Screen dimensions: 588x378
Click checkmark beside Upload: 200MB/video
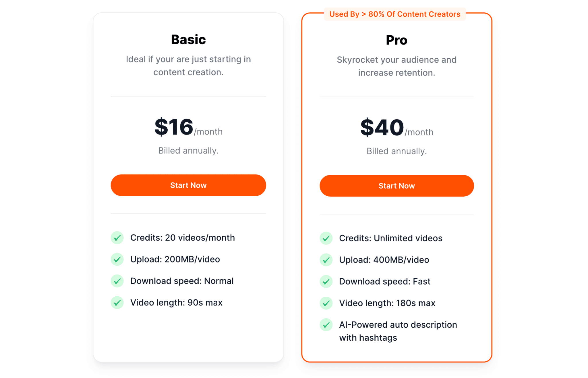[117, 259]
